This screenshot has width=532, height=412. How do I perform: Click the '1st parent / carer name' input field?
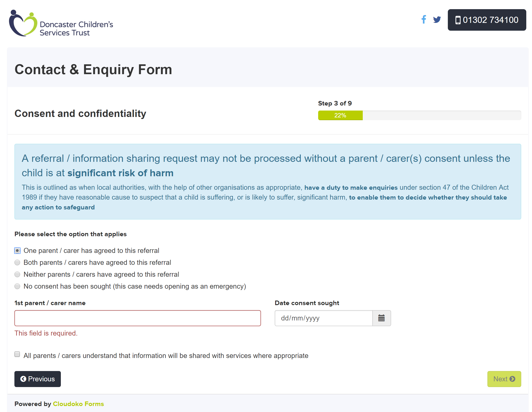coord(137,318)
